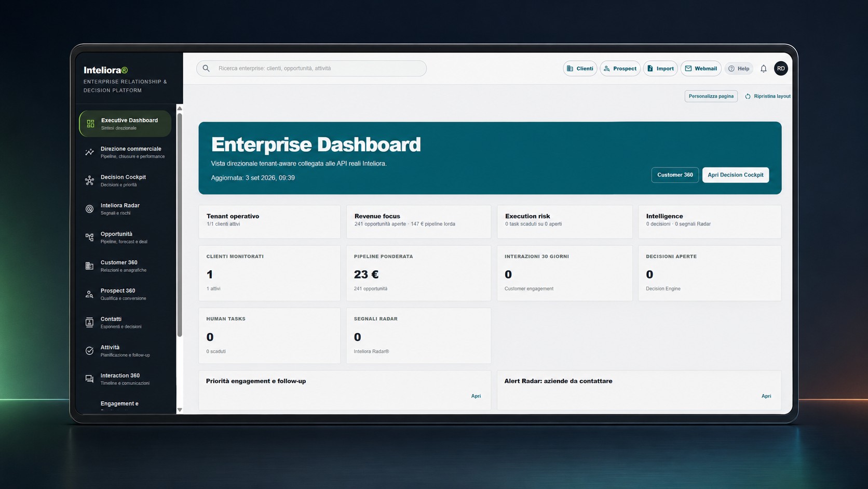This screenshot has height=489, width=868.
Task: Click the Human Tasks card label
Action: click(226, 319)
